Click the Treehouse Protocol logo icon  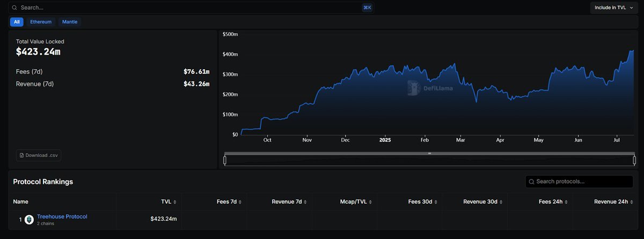[x=29, y=220]
